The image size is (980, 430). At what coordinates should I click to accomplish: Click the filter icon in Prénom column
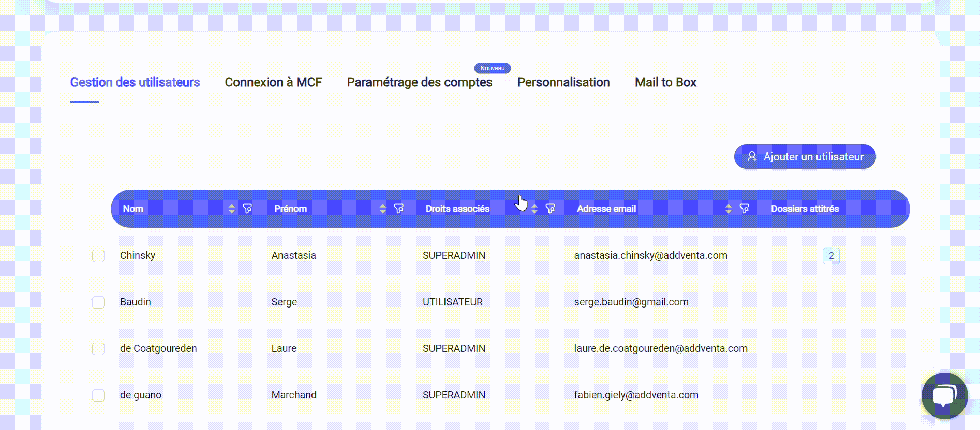click(x=398, y=209)
